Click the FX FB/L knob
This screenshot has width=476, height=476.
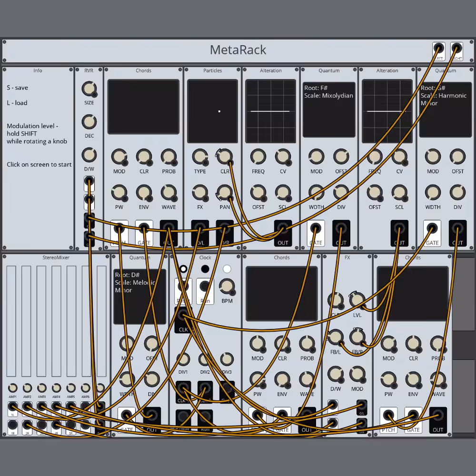pyautogui.click(x=336, y=337)
